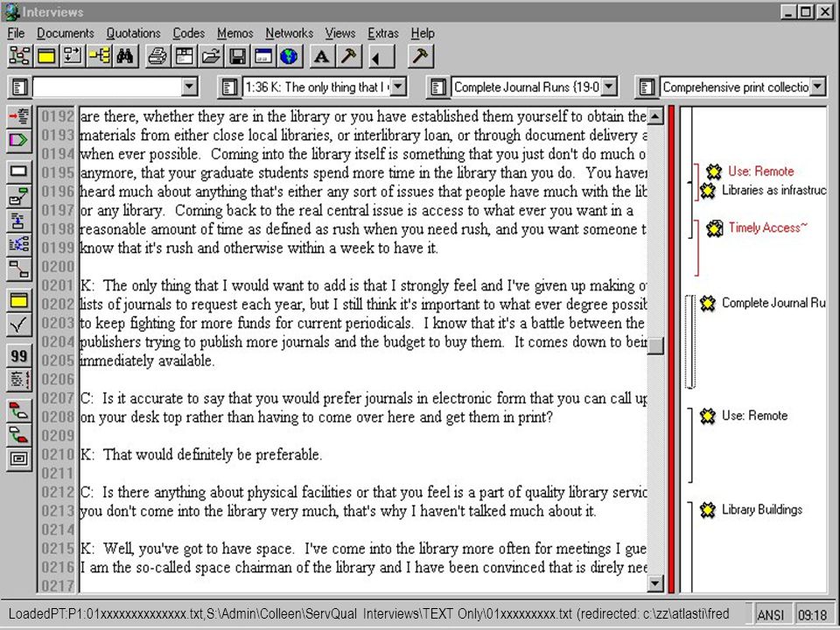Click the blue branching list sidebar icon
The height and width of the screenshot is (630, 840).
click(x=18, y=245)
